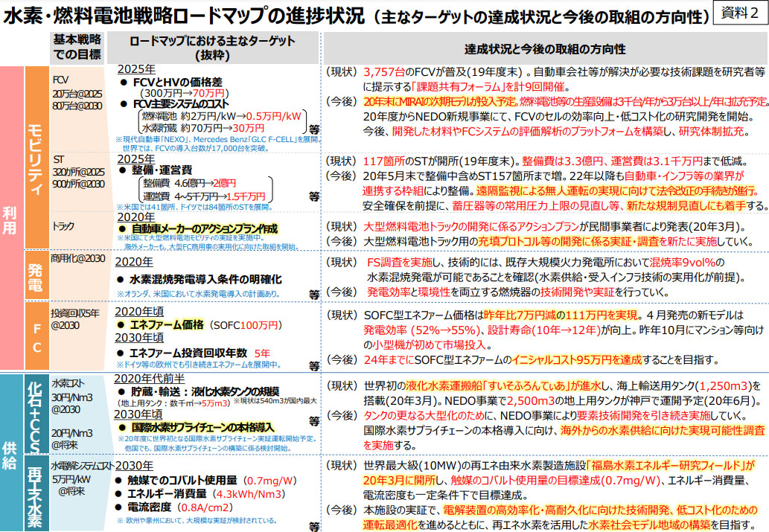The width and height of the screenshot is (769, 532).
Task: Click エネファーム投資回収年数 5年 bullet
Action: 194,353
